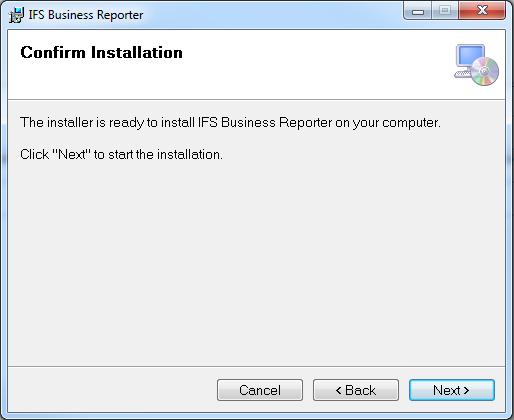
Task: Click empty title bar space beside the title
Action: 273,15
